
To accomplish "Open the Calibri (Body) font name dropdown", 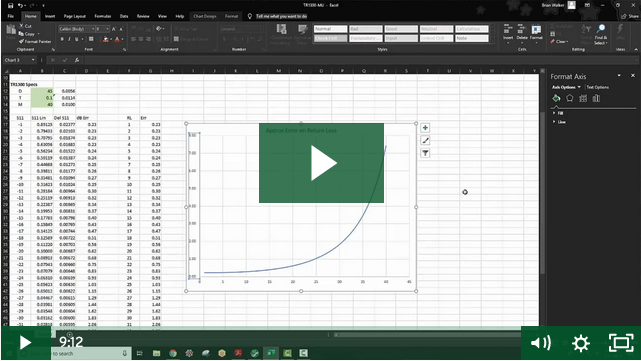I will tap(93, 29).
